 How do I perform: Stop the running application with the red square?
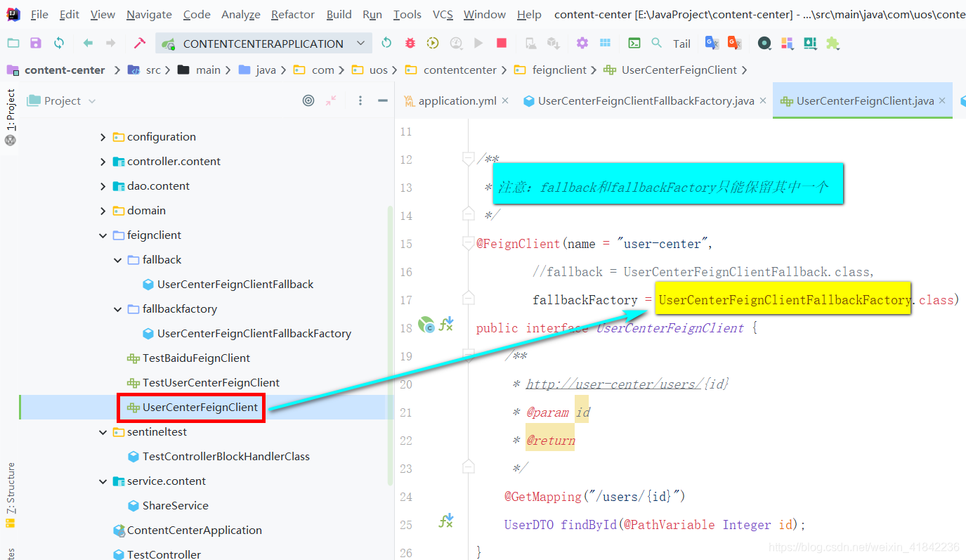click(x=502, y=44)
